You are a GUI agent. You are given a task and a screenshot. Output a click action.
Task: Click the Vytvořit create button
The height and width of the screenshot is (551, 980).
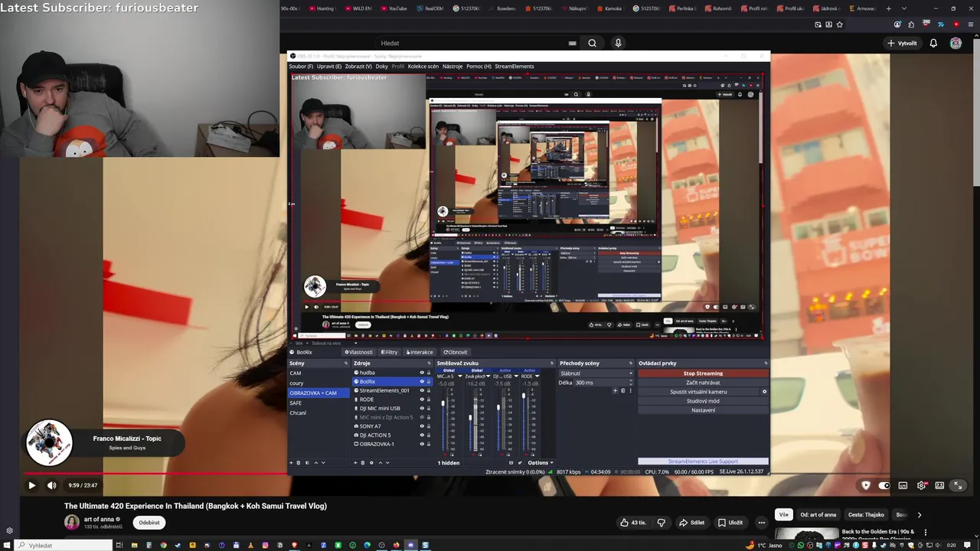click(x=902, y=43)
